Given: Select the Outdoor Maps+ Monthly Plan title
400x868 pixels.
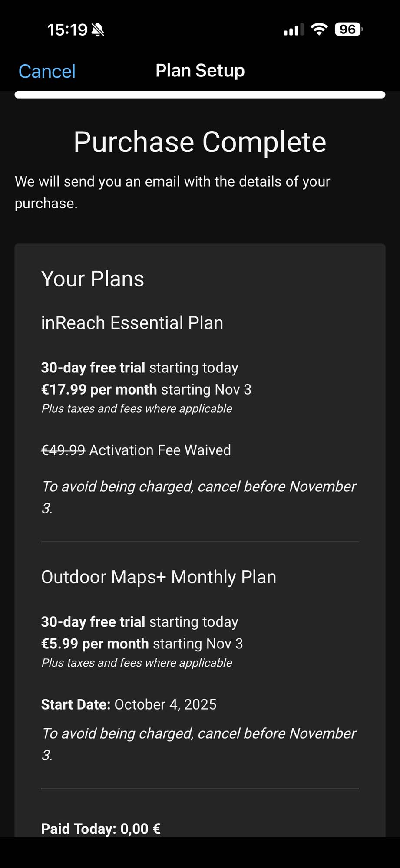Looking at the screenshot, I should point(159,577).
